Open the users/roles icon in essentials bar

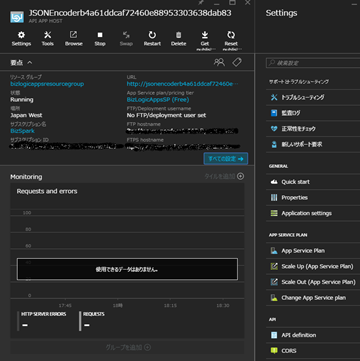click(x=219, y=62)
